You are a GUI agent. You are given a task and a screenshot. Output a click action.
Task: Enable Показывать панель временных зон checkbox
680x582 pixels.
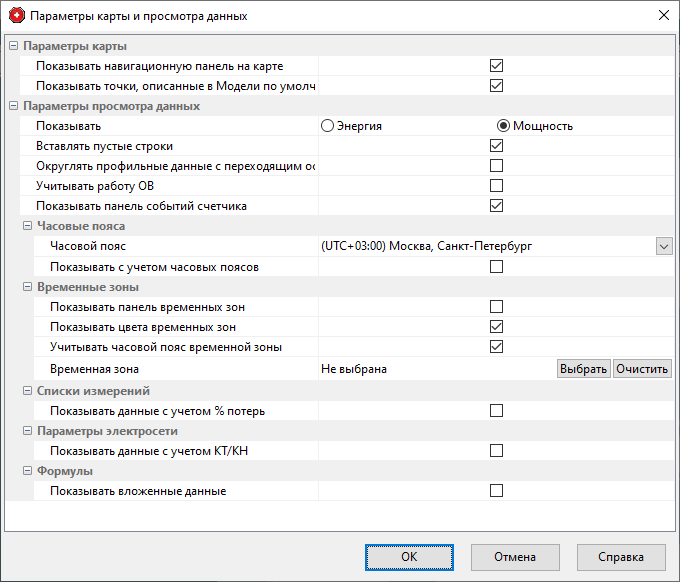point(496,307)
